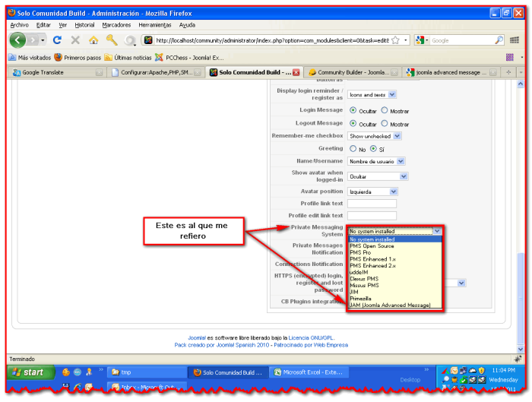Select Mostrar for Logout Message
The height and width of the screenshot is (402, 532).
point(384,123)
